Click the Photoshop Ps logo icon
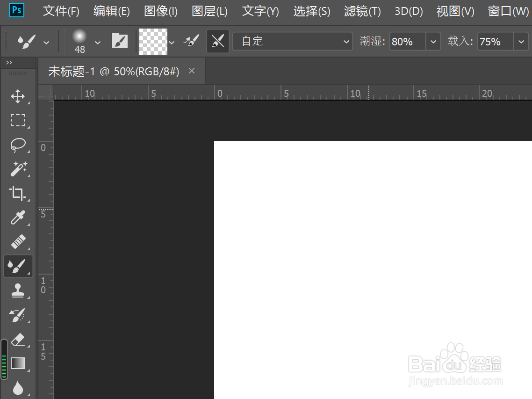Viewport: 532px width, 399px height. click(x=17, y=10)
